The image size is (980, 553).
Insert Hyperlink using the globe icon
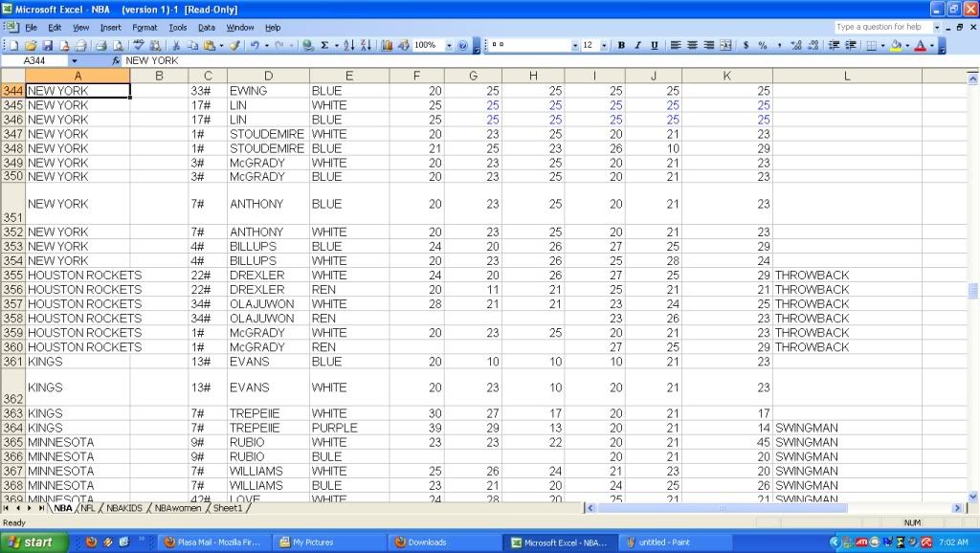coord(307,46)
